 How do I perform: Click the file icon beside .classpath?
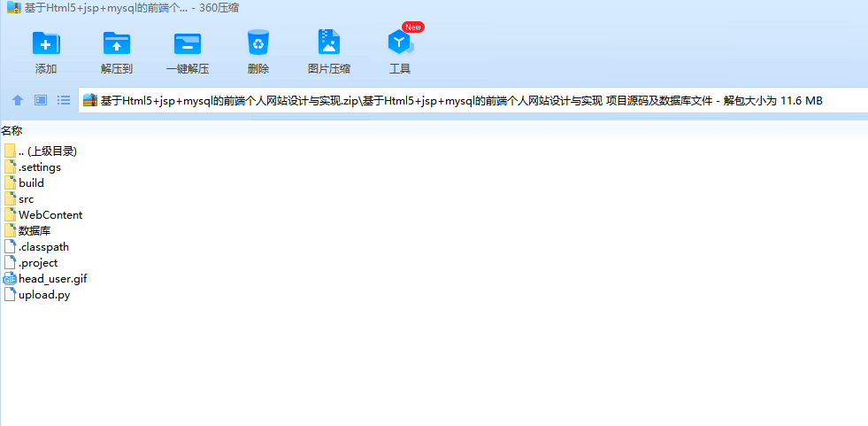coord(10,246)
